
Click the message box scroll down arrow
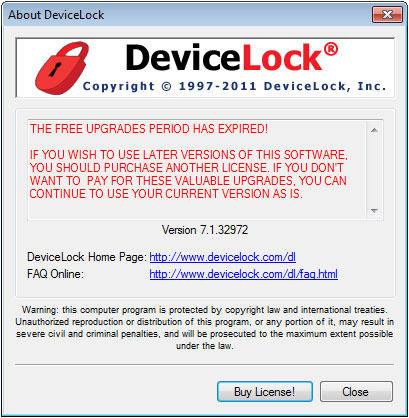tap(374, 211)
